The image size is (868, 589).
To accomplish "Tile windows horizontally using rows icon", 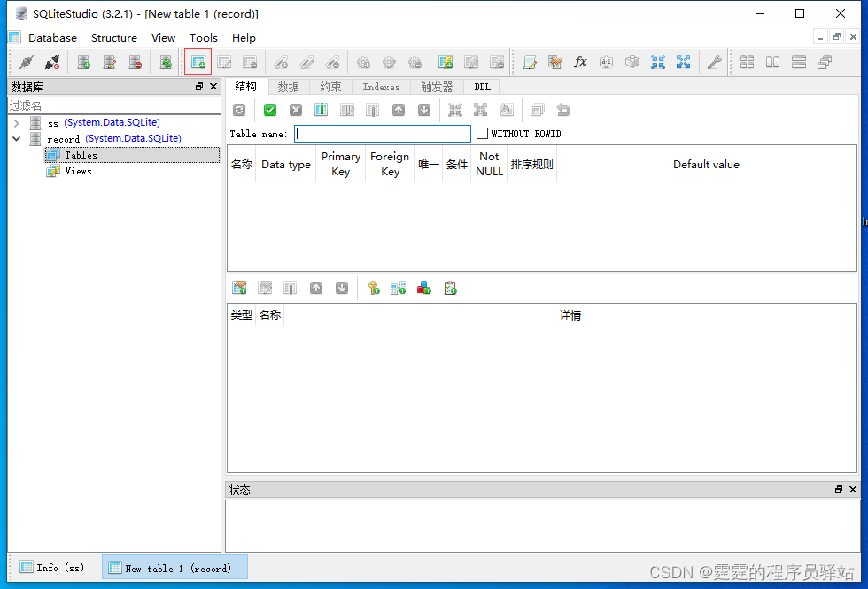I will tap(799, 62).
